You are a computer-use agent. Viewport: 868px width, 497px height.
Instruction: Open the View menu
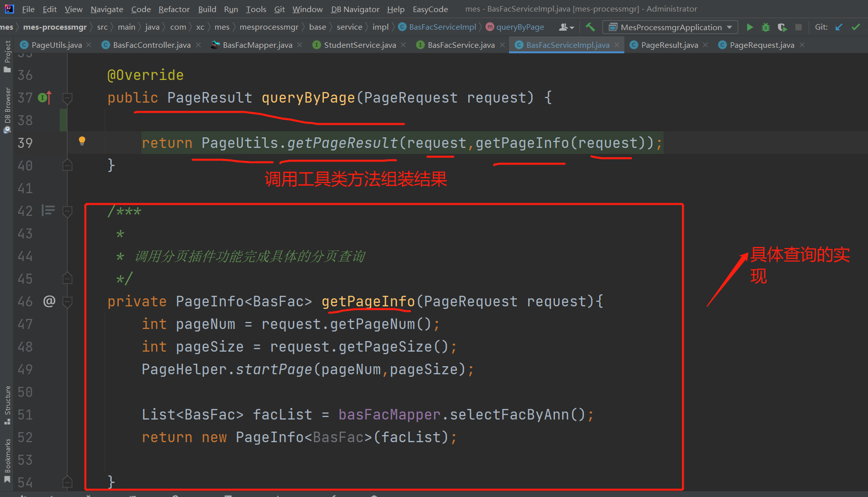(x=74, y=9)
